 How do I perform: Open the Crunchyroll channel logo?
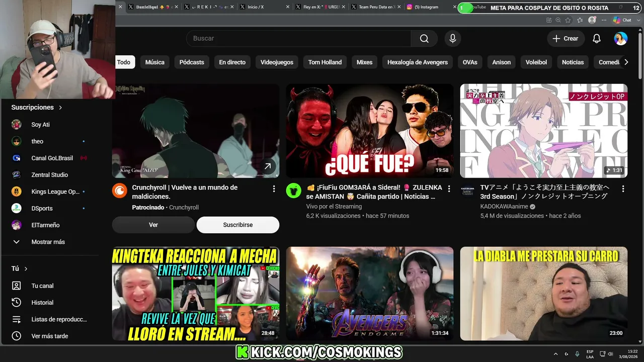120,191
